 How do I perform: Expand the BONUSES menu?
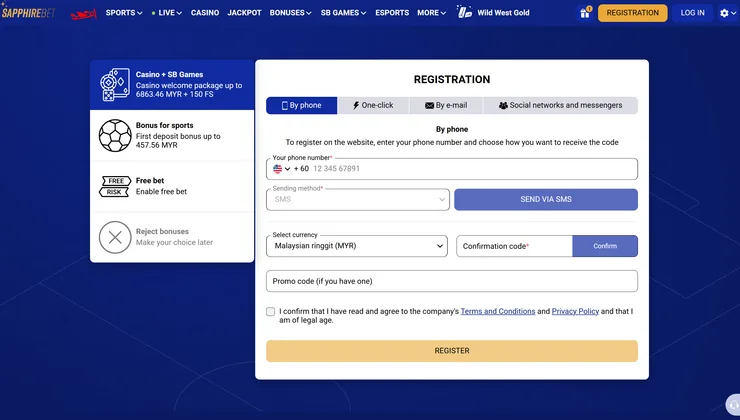click(x=290, y=13)
